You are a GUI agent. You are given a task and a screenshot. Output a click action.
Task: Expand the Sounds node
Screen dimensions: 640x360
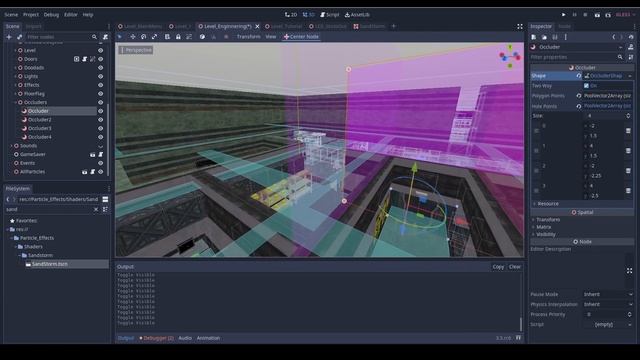click(11, 146)
